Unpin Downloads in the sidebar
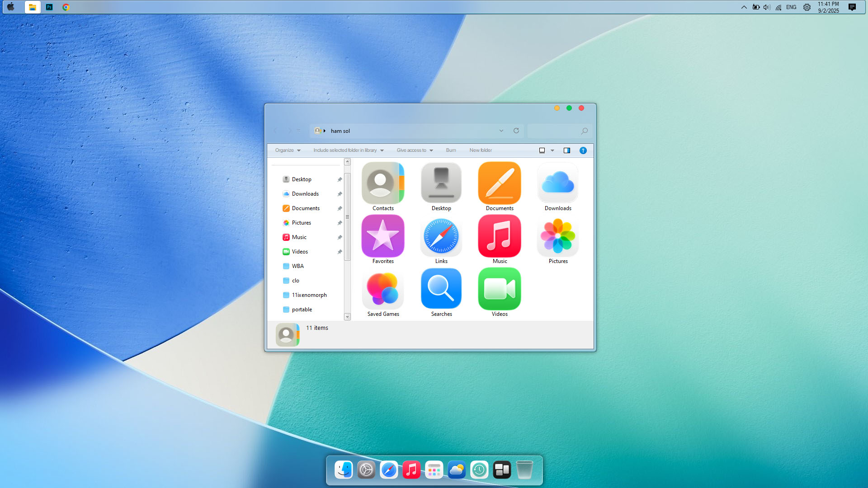The width and height of the screenshot is (868, 488). click(x=340, y=194)
